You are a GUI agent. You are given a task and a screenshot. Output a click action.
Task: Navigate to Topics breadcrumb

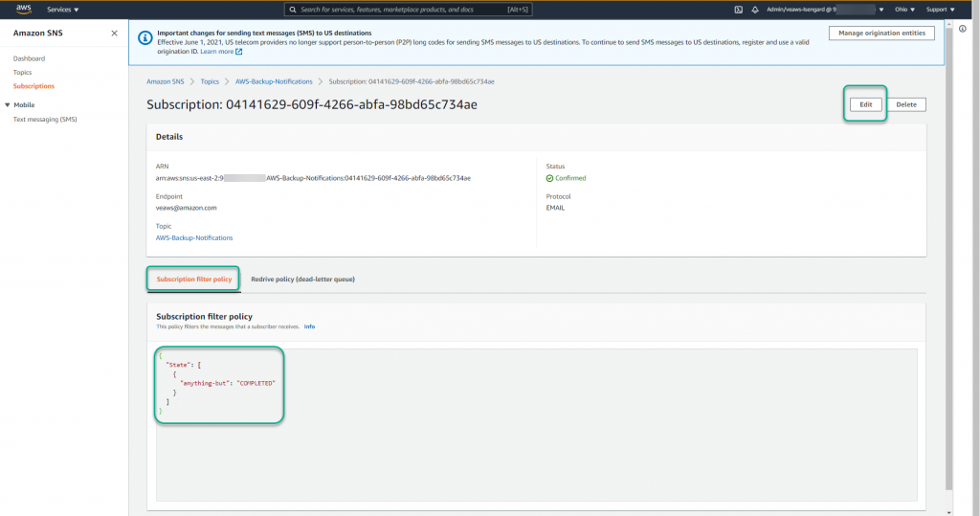click(210, 81)
